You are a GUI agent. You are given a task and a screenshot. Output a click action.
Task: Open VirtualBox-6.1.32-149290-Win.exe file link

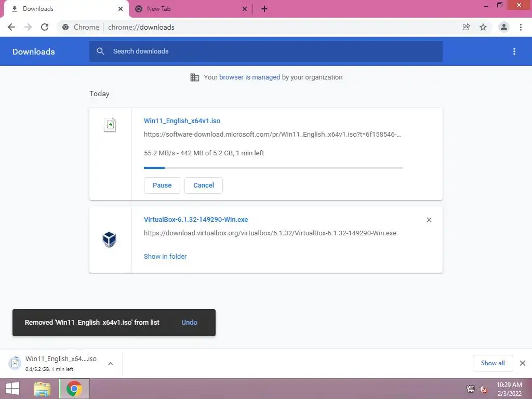click(x=196, y=220)
